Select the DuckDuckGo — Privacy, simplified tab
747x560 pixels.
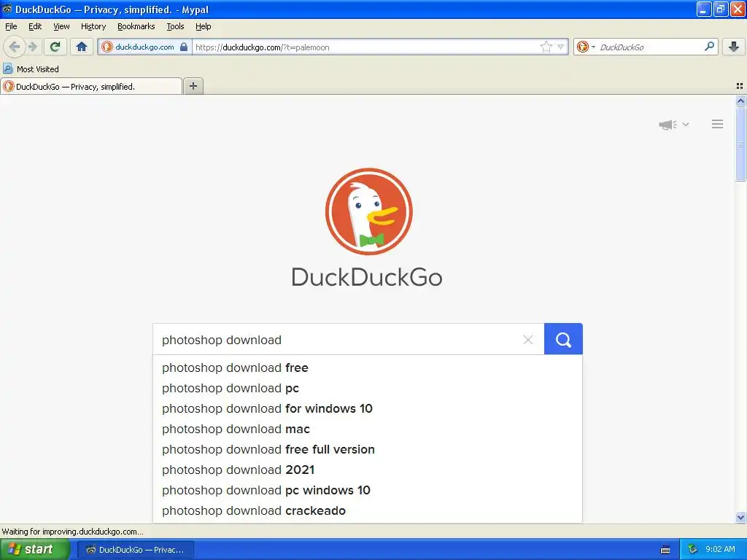pos(91,86)
